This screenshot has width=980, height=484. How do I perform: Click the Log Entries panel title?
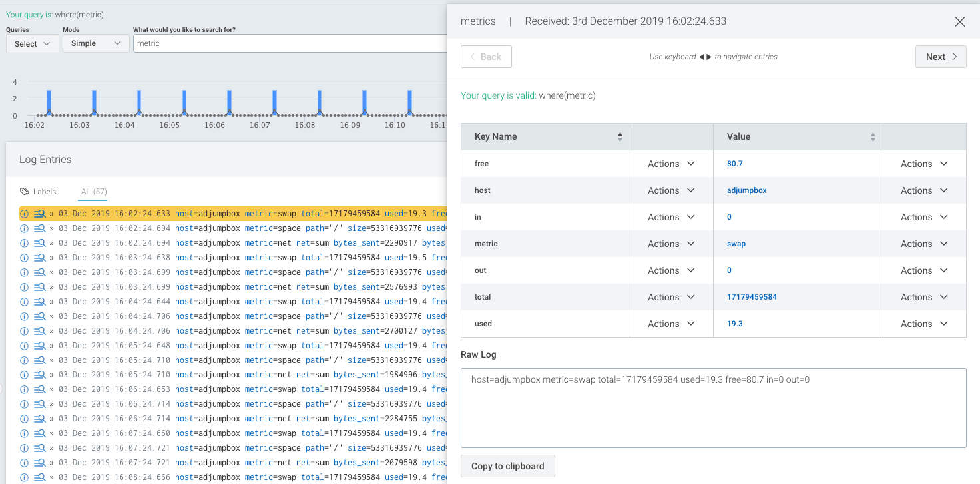(45, 160)
